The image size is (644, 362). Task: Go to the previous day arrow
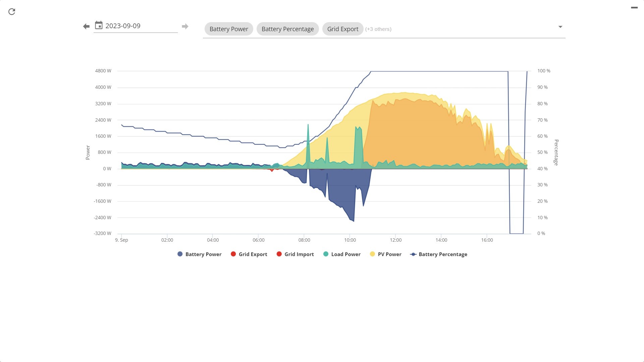coord(86,26)
